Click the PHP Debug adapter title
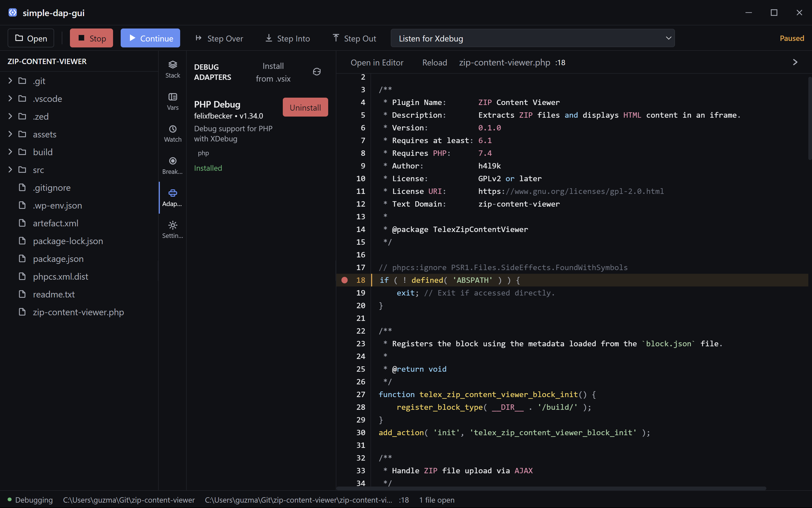 pyautogui.click(x=217, y=104)
